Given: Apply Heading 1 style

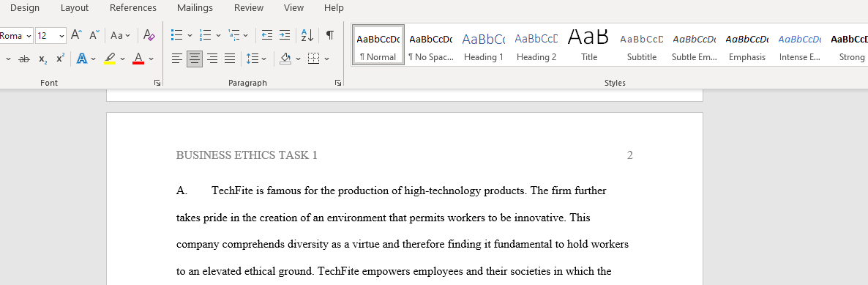Looking at the screenshot, I should click(x=483, y=45).
